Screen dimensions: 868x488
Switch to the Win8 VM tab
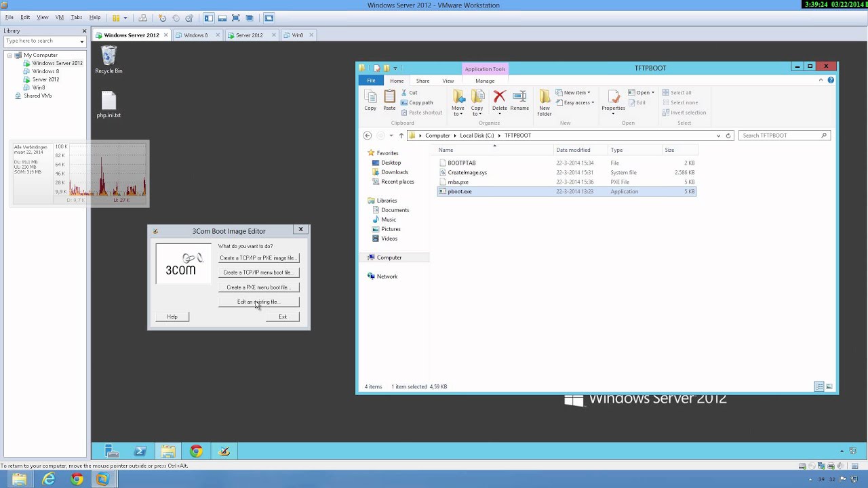pyautogui.click(x=297, y=35)
